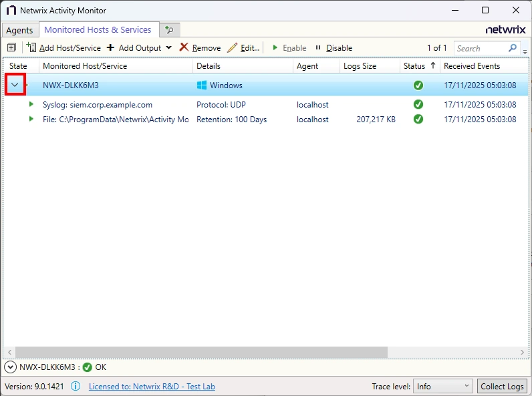
Task: Expand the NWX-DLKK6M3 status bar chevron
Action: click(10, 367)
